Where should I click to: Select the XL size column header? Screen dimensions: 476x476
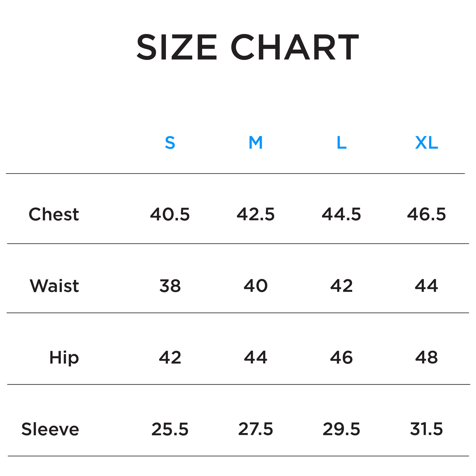click(x=426, y=143)
